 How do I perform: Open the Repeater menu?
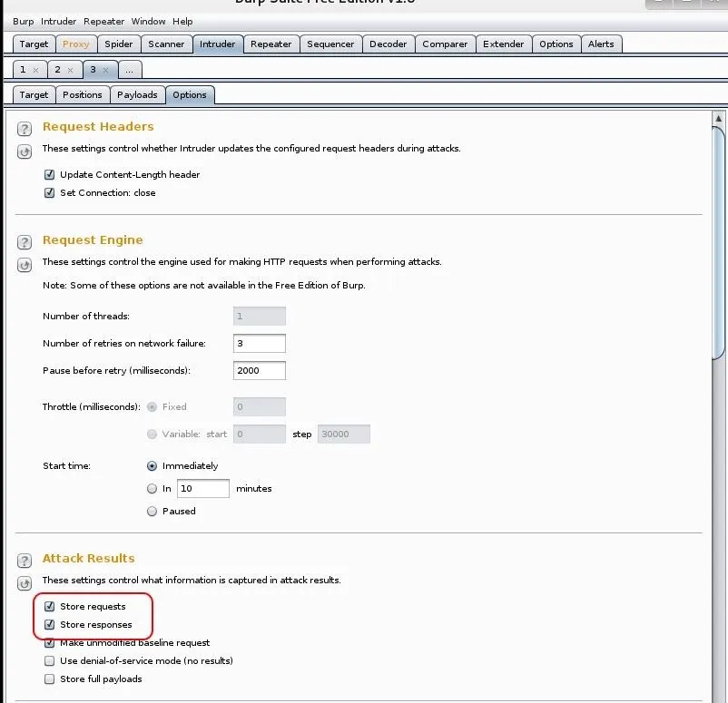104,22
